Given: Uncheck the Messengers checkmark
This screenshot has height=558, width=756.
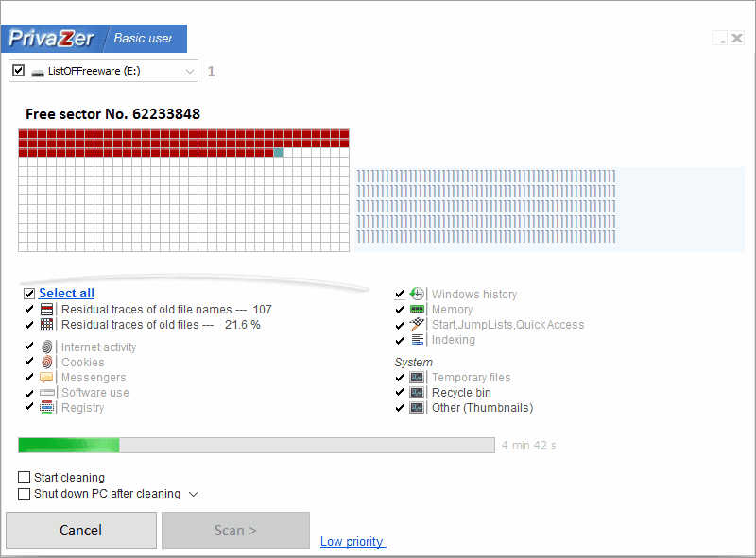Looking at the screenshot, I should [29, 377].
